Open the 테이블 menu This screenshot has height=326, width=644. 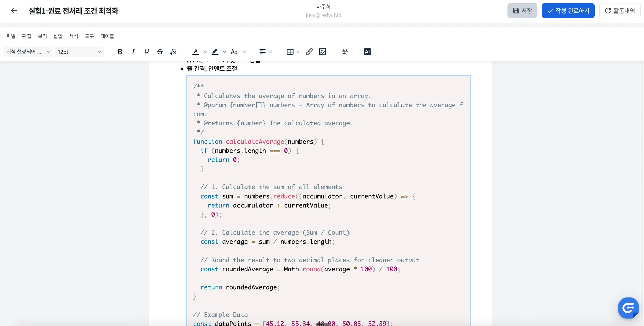coord(107,36)
